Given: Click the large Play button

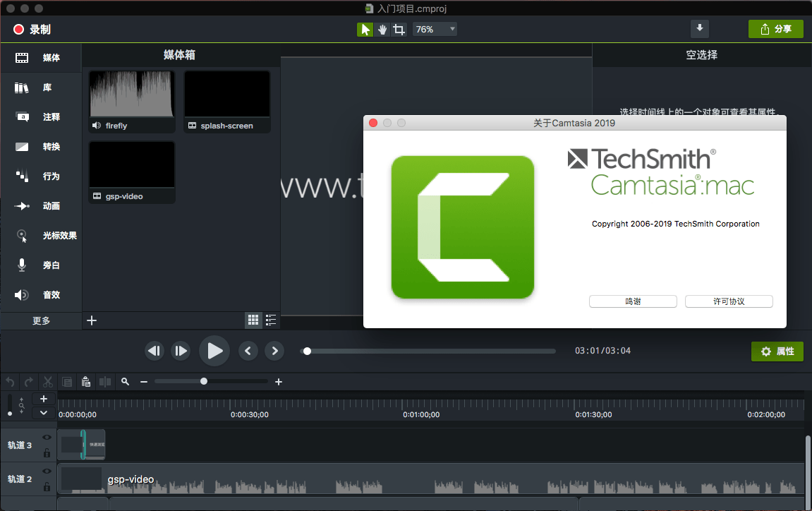Looking at the screenshot, I should (x=214, y=351).
